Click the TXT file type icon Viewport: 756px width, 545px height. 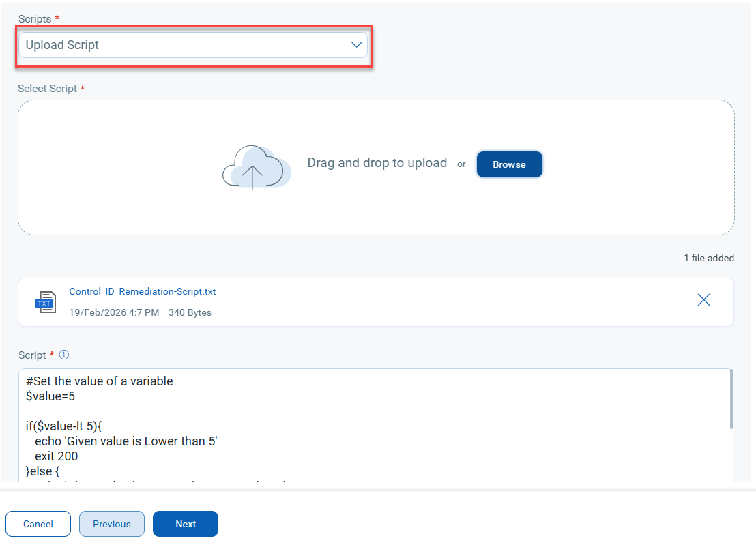(45, 301)
